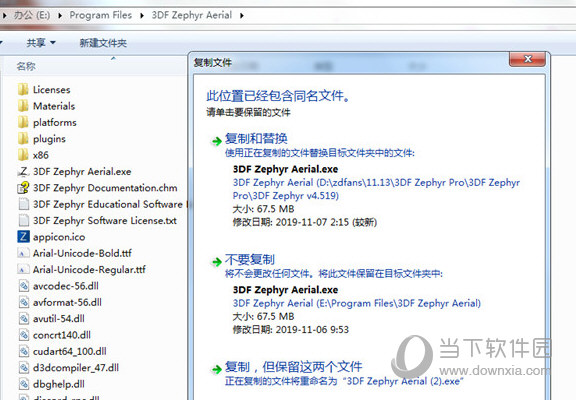Click the Documentation.chm help file icon
576x400 pixels.
click(23, 188)
